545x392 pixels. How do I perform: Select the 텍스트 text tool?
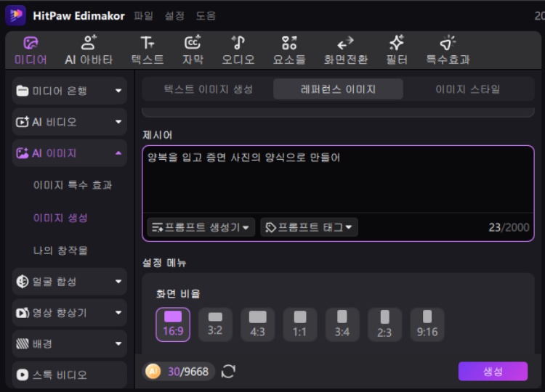coord(148,51)
